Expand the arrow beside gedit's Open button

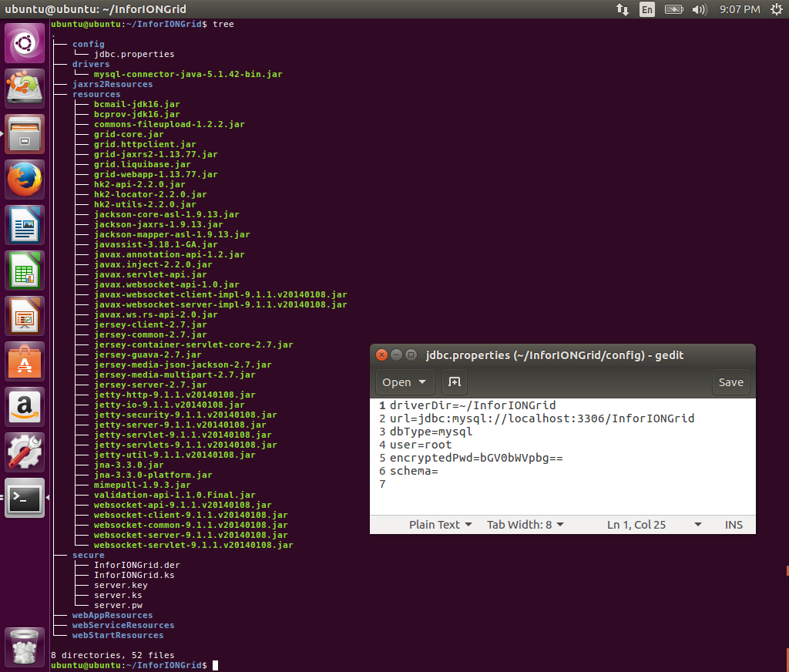point(422,382)
